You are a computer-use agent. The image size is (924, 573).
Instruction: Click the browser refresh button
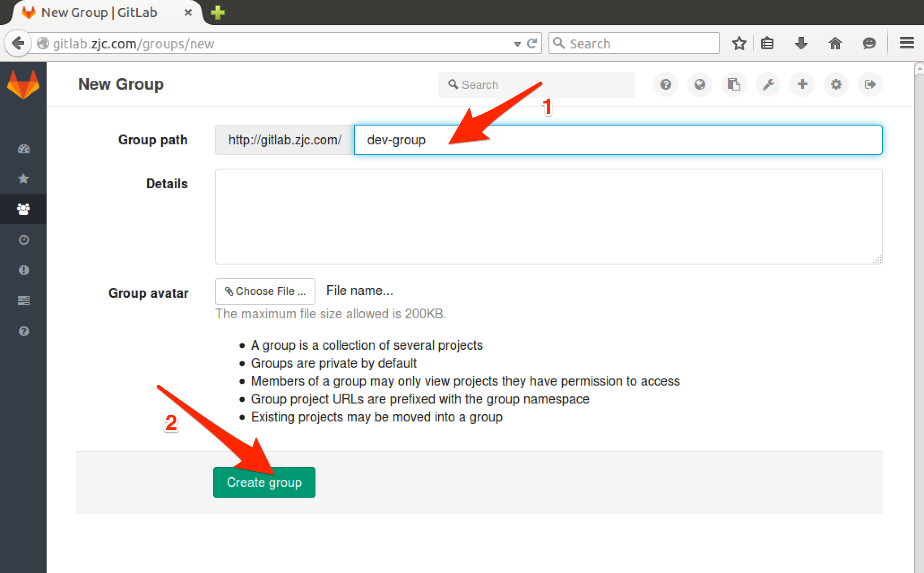tap(534, 43)
